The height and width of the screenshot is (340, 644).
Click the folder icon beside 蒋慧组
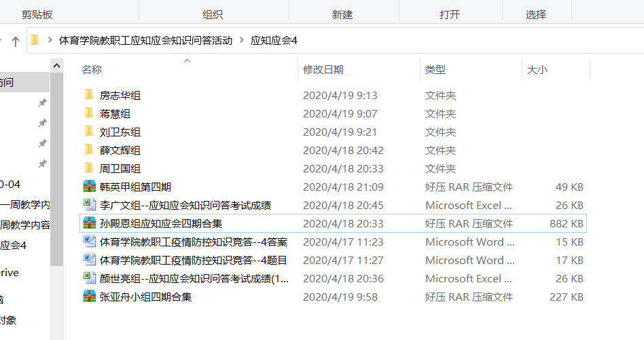[88, 113]
